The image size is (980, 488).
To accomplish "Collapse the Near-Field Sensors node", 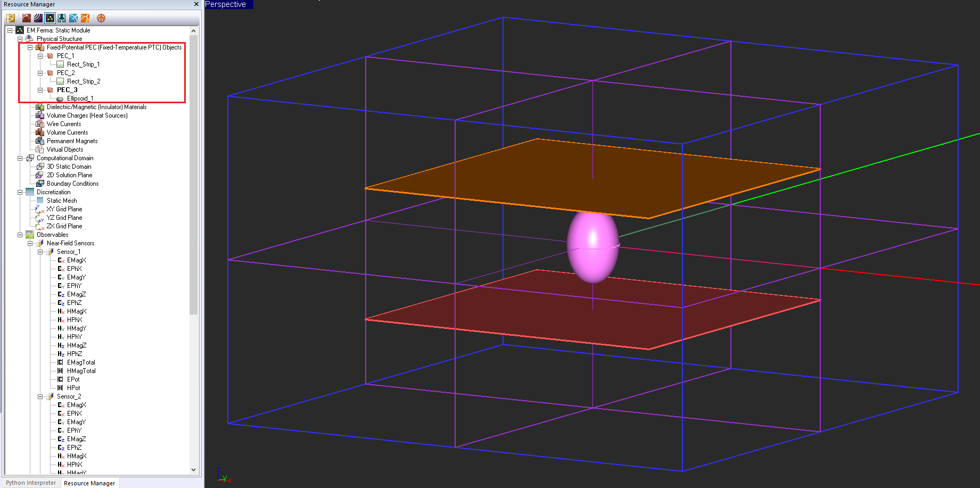I will click(30, 243).
